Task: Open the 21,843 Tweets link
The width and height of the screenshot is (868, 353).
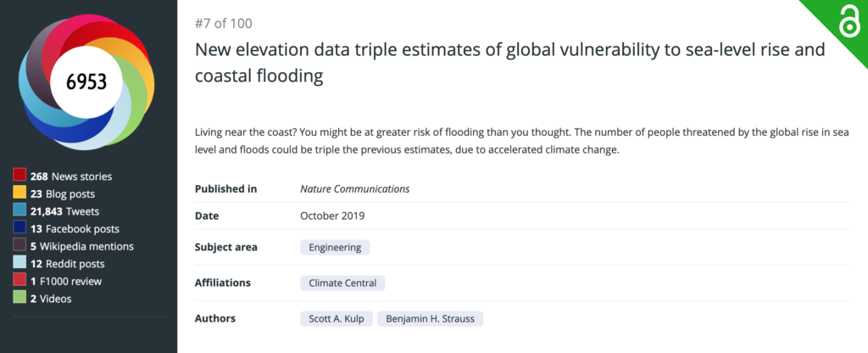Action: tap(64, 211)
